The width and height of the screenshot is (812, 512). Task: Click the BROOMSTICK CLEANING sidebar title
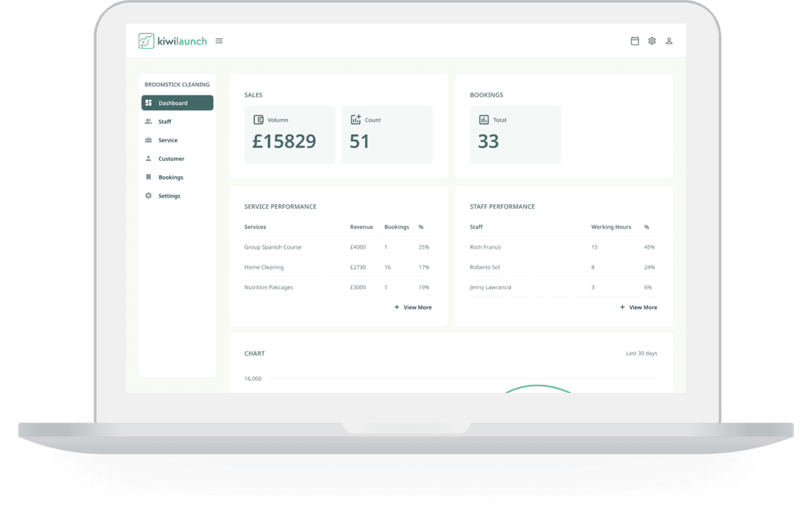[177, 85]
